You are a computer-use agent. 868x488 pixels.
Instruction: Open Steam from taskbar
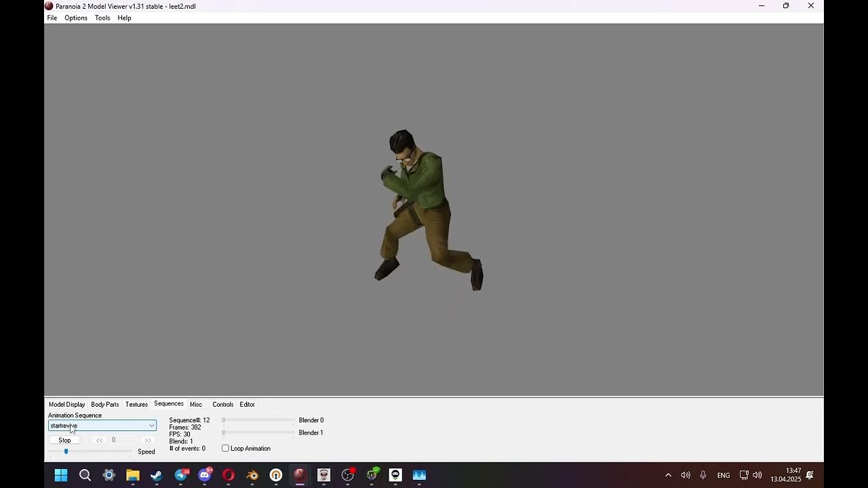tap(157, 475)
